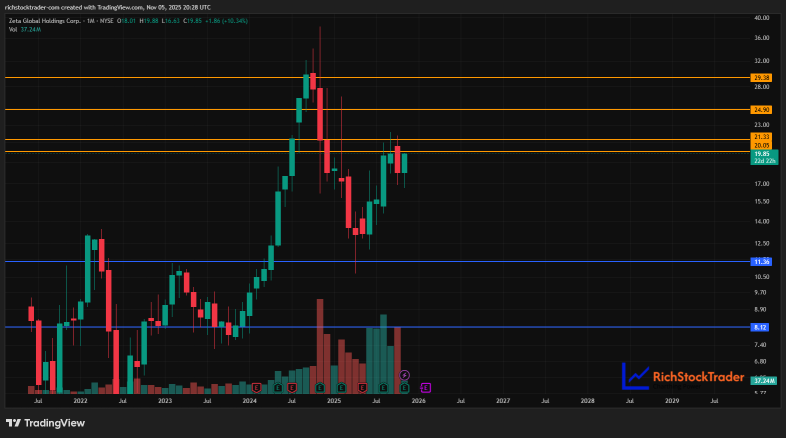Click the 2026 label on the time axis
This screenshot has height=438, width=786.
point(419,400)
